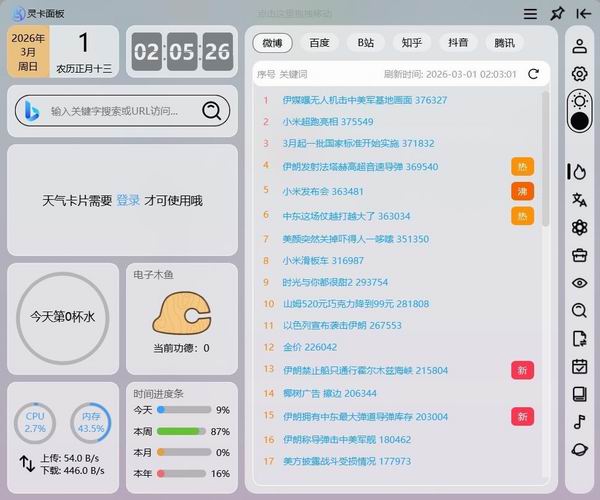Screen dimensions: 600x500
Task: Collapse the panel with the arrow icon
Action: point(583,14)
